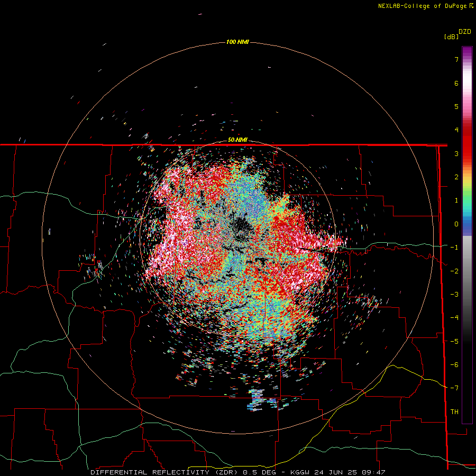
Task: Click the -5 dB scale value
Action: tap(454, 342)
